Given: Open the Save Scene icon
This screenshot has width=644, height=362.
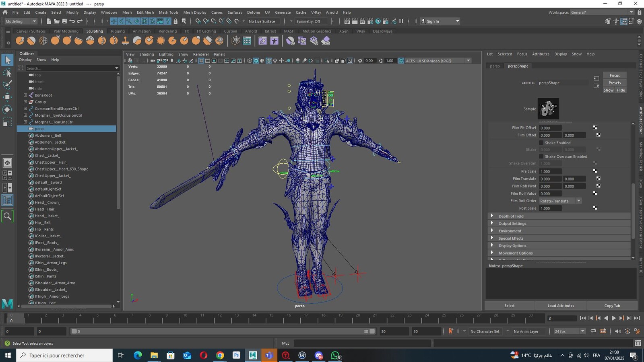Looking at the screenshot, I should click(64, 21).
